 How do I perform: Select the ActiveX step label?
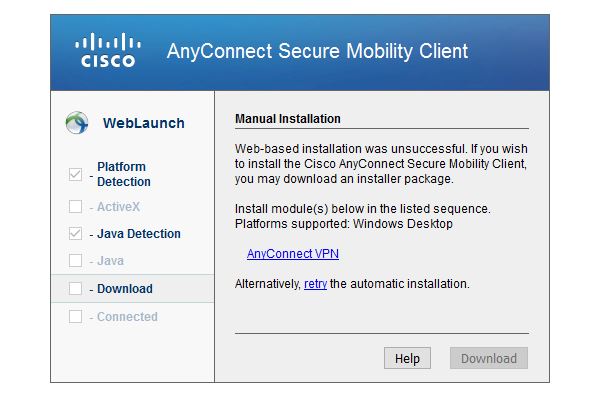[x=119, y=207]
